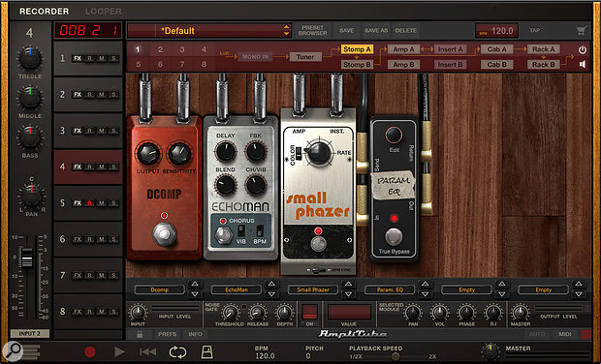The height and width of the screenshot is (364, 601).
Task: Click the PLAYBACK SPEED slider
Action: (395, 356)
